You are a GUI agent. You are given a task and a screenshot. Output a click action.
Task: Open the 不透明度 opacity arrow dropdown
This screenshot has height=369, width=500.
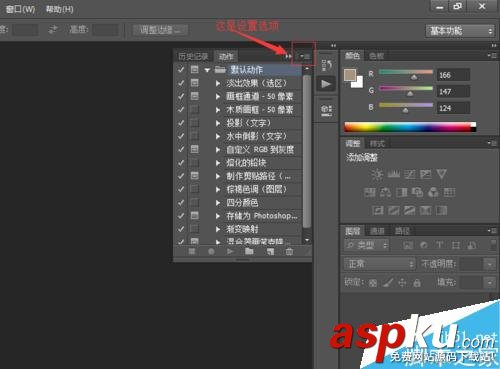490,264
